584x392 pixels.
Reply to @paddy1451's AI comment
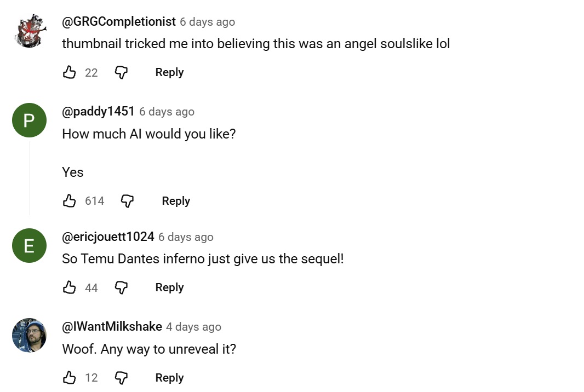pos(175,200)
